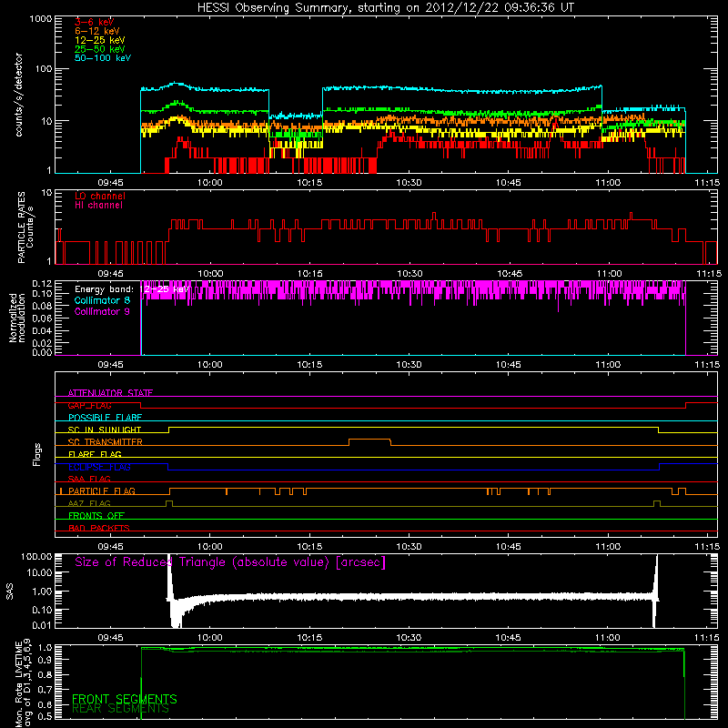Viewport: 728px width, 728px height.
Task: Click the Collimator 9 legend label
Action: tap(102, 311)
